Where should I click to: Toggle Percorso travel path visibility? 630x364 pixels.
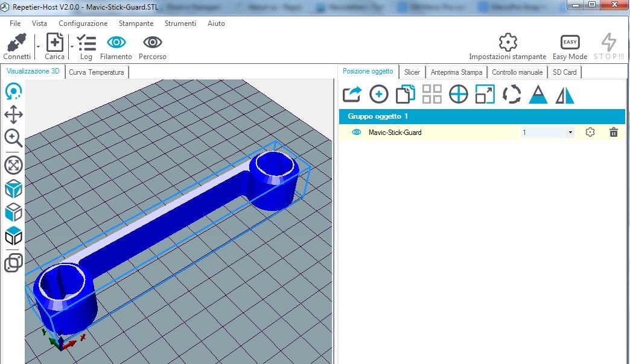tap(153, 43)
